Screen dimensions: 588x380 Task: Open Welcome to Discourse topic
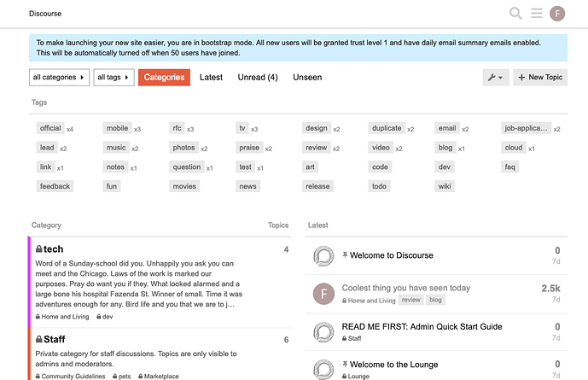click(392, 255)
